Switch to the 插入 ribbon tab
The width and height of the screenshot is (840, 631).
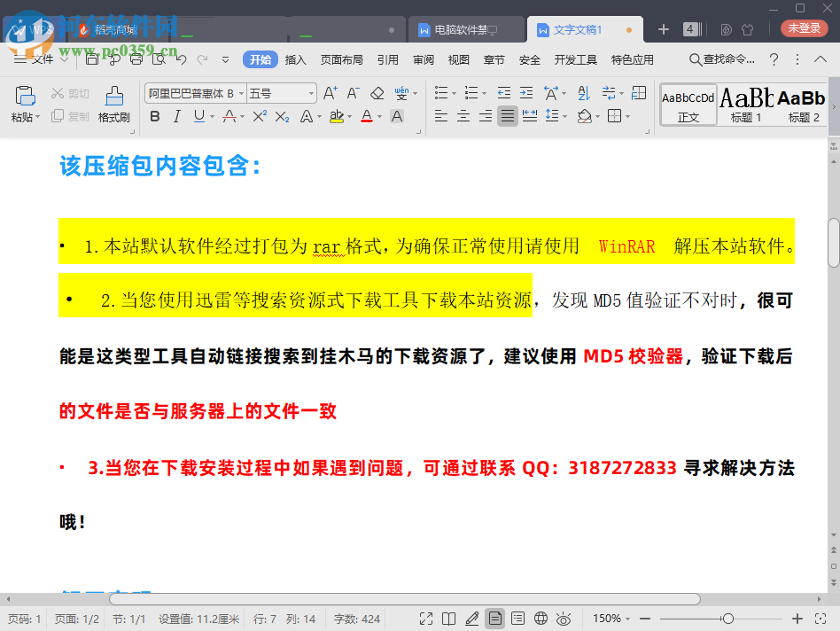click(294, 59)
